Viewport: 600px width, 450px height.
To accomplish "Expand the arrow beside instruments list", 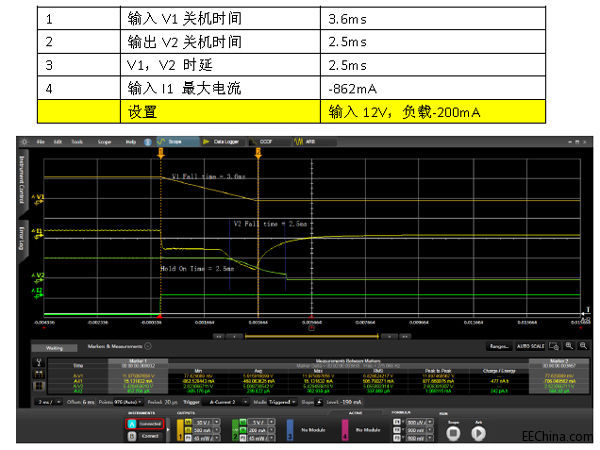I will (168, 430).
